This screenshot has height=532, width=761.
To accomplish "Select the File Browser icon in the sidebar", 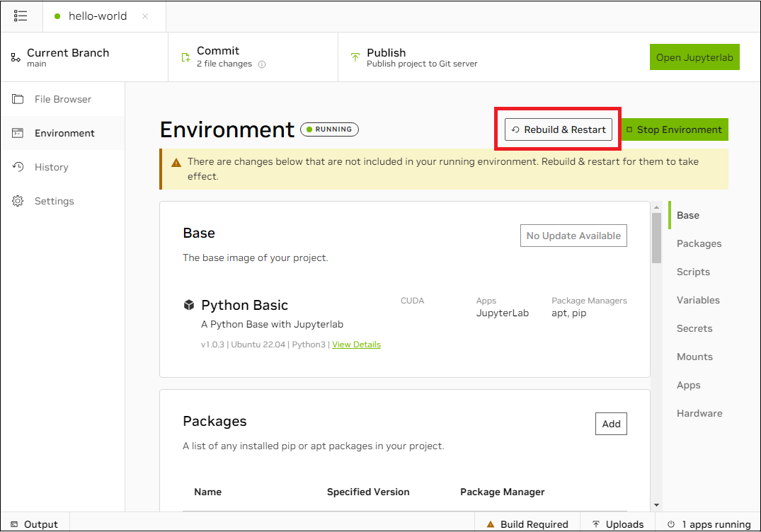I will coord(17,98).
